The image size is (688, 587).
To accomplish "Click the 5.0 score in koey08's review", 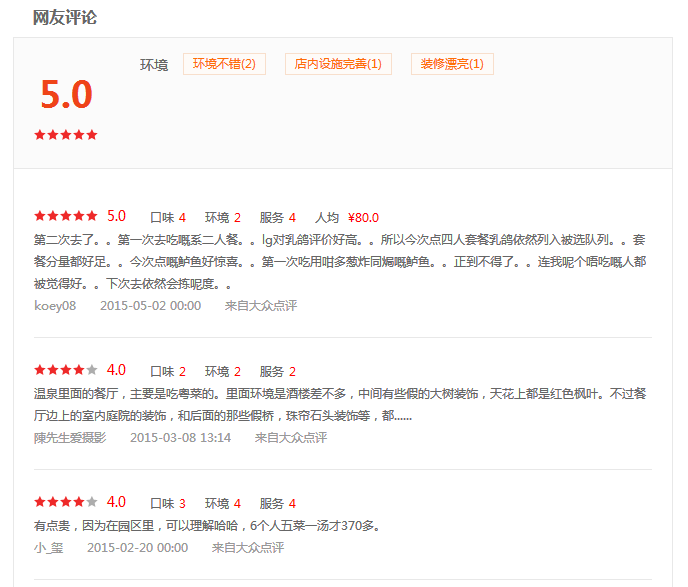I will pos(116,216).
